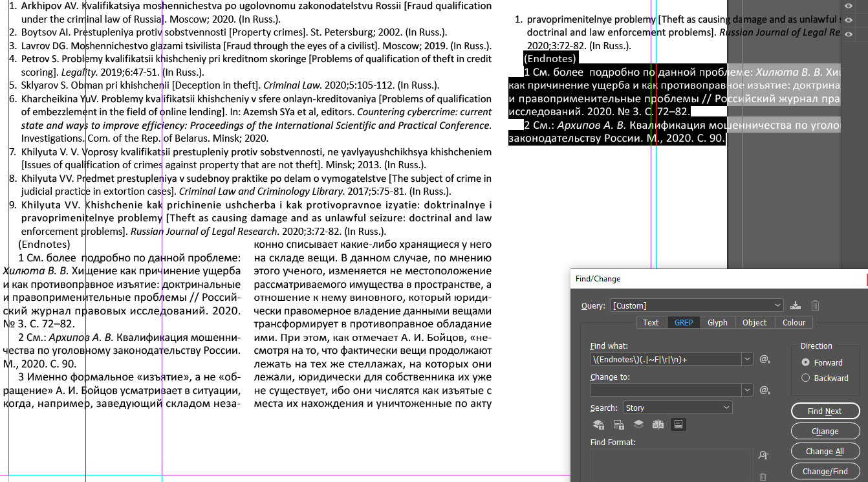Click the Change button
Viewport: 868px width, 482px height.
[825, 431]
